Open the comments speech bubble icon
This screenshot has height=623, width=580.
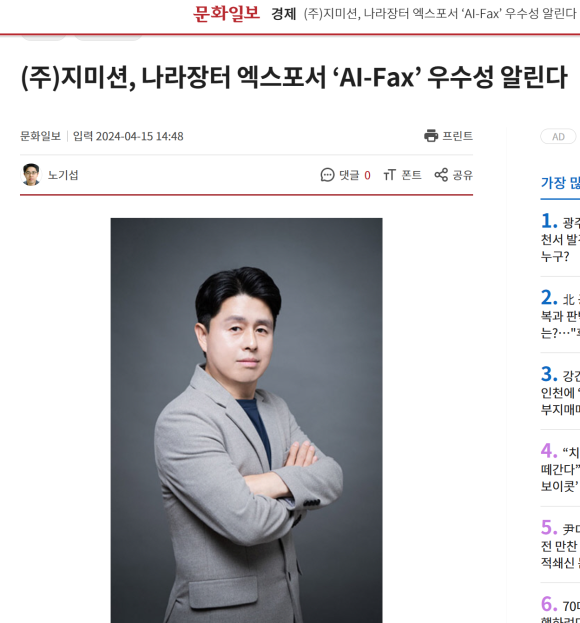tap(327, 175)
